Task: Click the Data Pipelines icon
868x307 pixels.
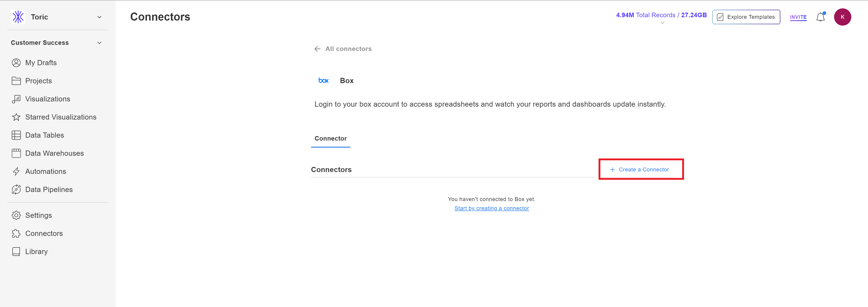Action: click(16, 189)
